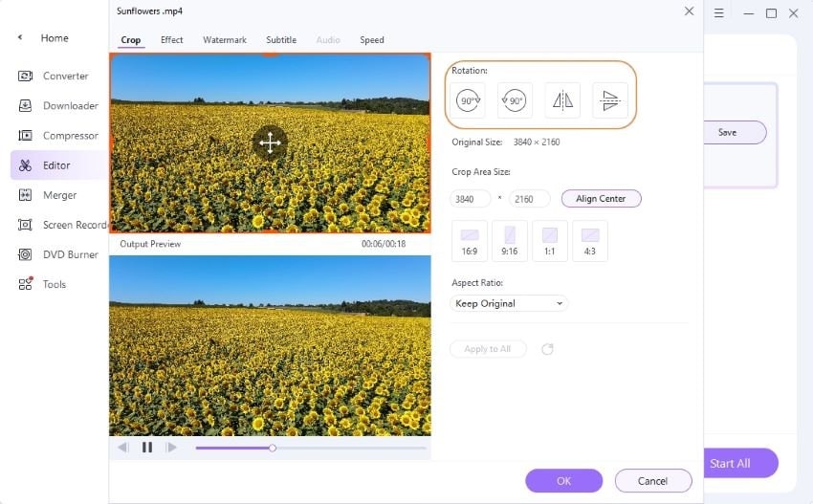Click the crop width field showing 3840
This screenshot has height=504, width=813.
471,199
